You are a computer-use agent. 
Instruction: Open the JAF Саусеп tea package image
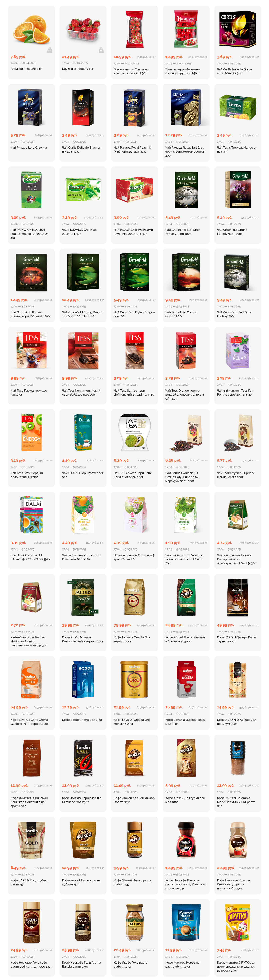(134, 432)
